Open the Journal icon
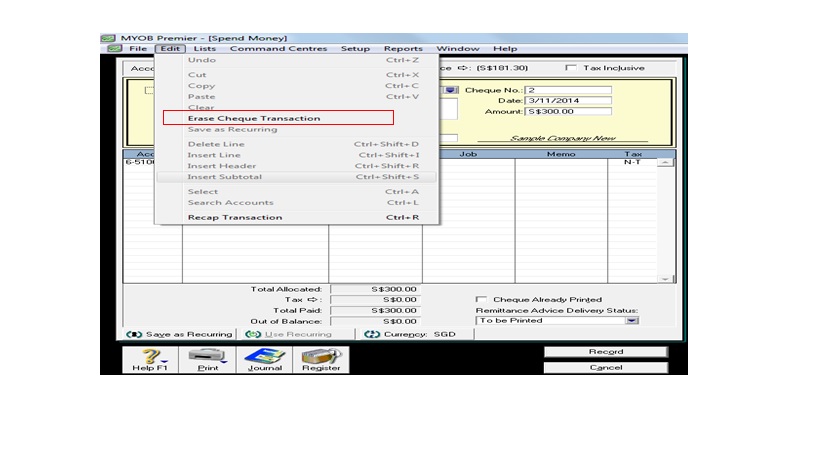 tap(264, 359)
